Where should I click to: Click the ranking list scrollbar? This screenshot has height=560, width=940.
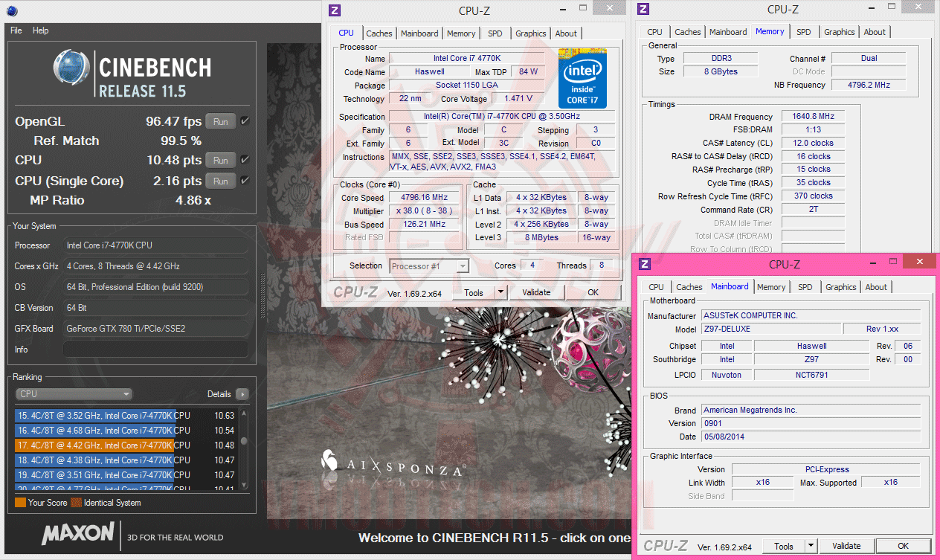point(243,448)
